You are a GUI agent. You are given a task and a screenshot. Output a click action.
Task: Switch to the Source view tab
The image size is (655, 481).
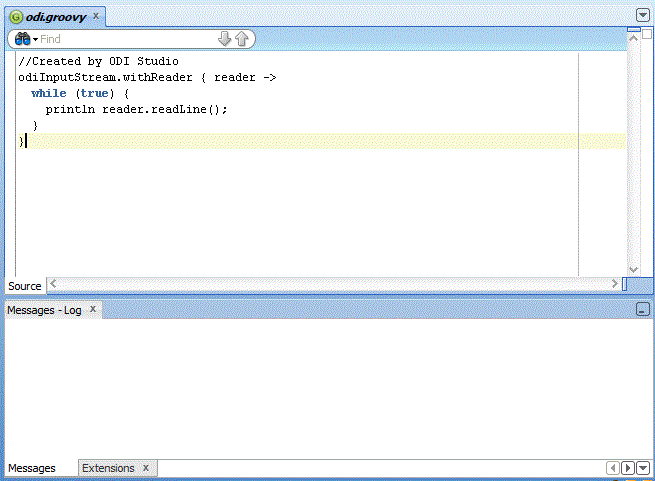25,286
